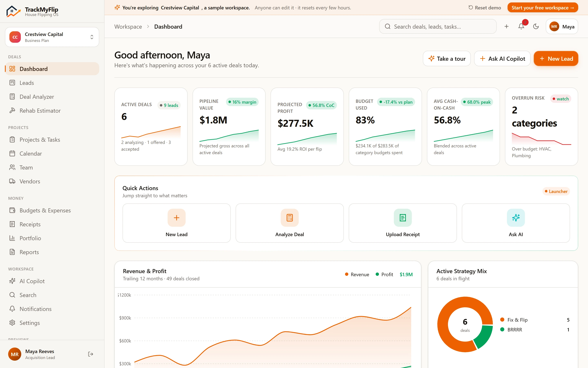Open the Vendors page
Viewport: 588px width, 368px height.
pyautogui.click(x=52, y=181)
